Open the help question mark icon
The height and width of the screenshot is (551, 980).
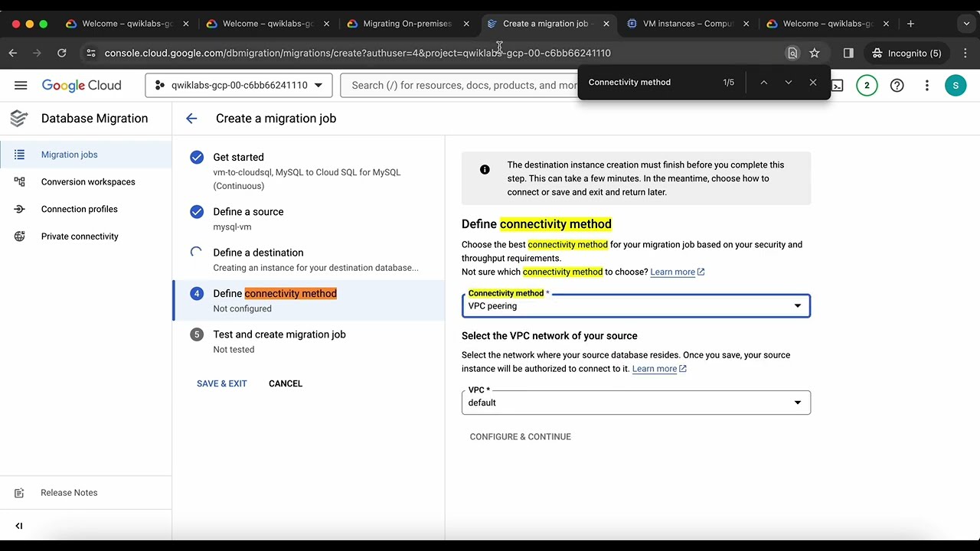tap(897, 85)
